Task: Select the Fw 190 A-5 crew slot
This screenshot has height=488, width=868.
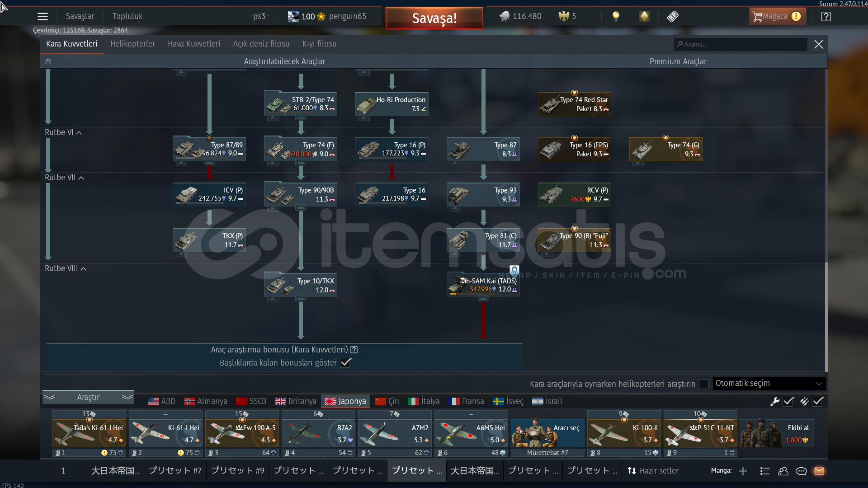Action: [x=242, y=433]
